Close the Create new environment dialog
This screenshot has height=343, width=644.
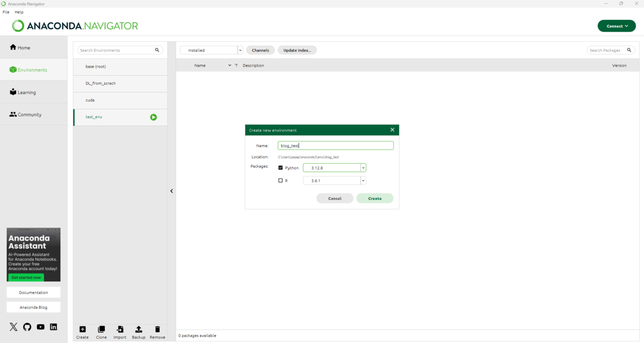pos(392,130)
